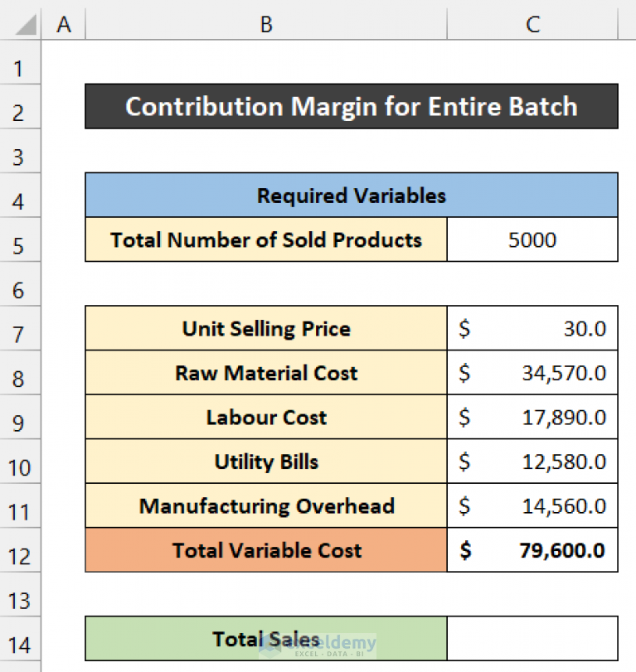
Task: Click the Labour Cost label cell
Action: coord(265,417)
